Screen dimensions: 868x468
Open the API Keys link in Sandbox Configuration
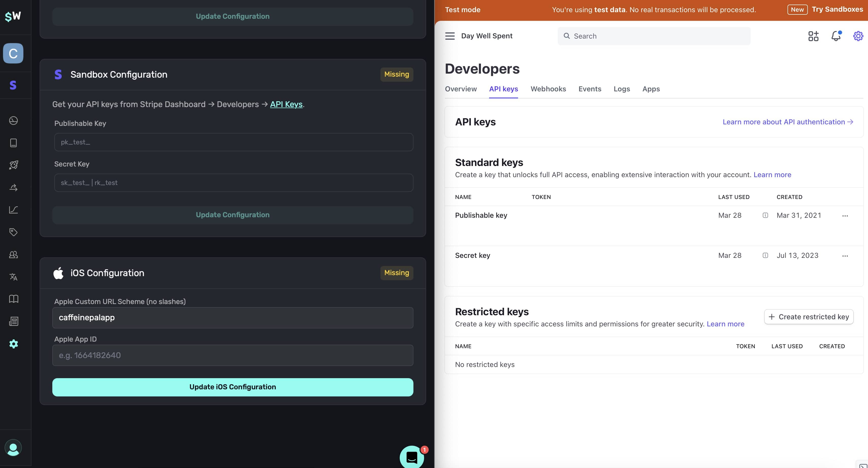286,104
